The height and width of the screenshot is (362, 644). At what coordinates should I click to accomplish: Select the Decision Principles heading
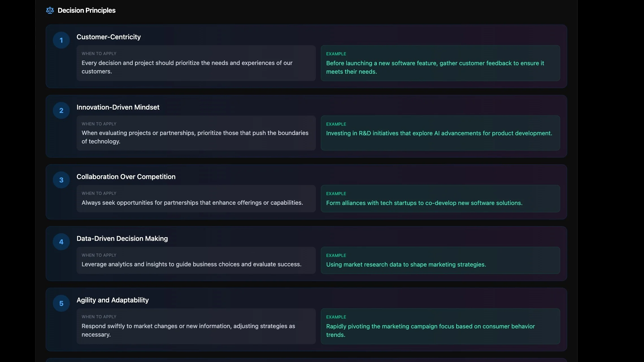[x=86, y=10]
